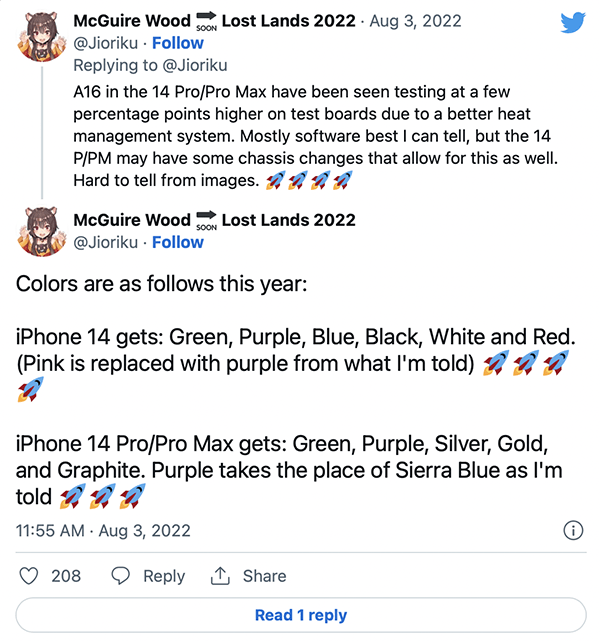Click the Twitter bird logo
This screenshot has width=600, height=641.
573,22
